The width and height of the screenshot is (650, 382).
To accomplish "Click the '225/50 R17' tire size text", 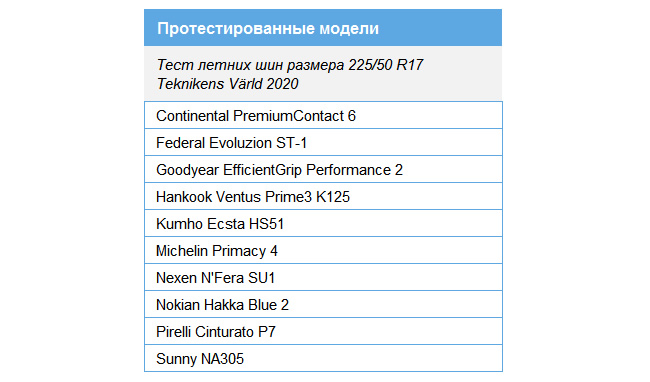I will (x=386, y=65).
